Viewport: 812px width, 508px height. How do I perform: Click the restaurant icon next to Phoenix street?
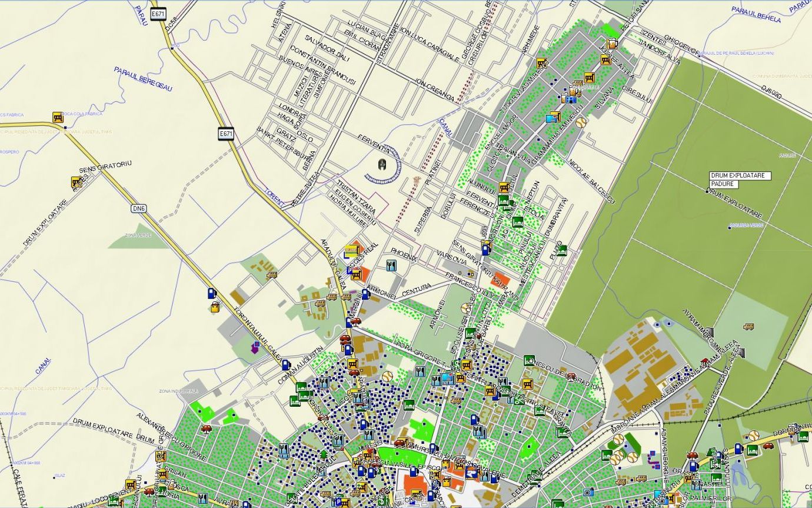click(391, 265)
